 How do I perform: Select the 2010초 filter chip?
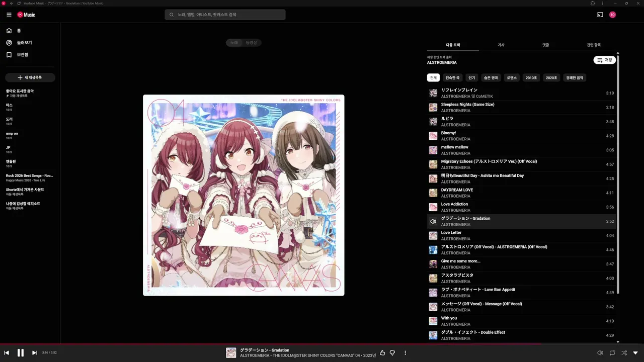point(531,77)
